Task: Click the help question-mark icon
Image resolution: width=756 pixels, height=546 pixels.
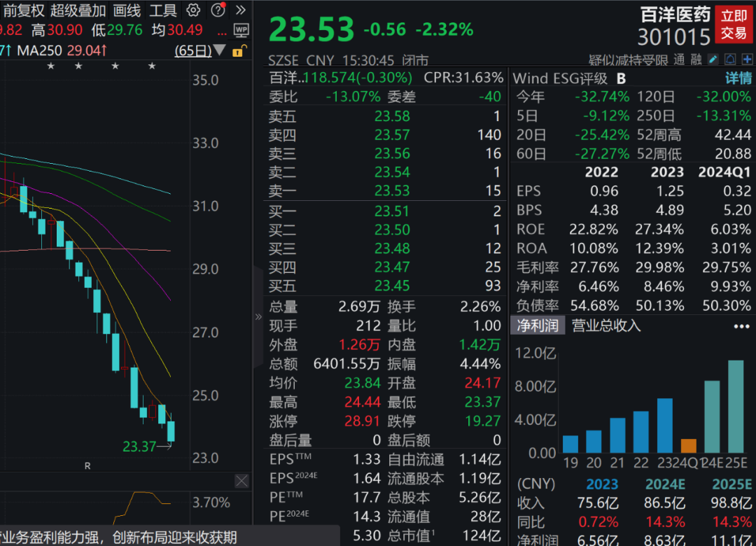Action: click(x=218, y=10)
